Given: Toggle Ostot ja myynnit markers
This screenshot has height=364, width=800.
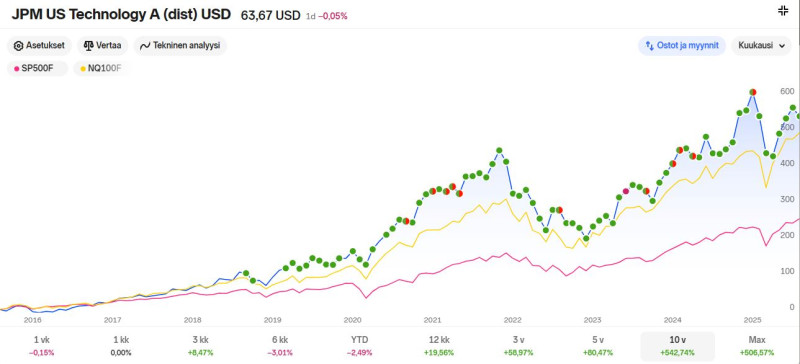Looking at the screenshot, I should point(682,45).
